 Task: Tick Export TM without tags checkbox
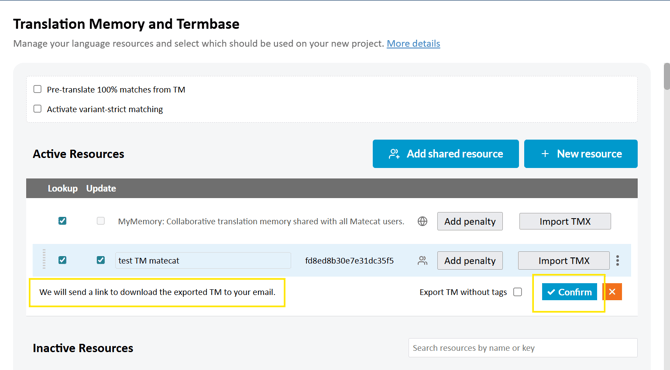517,292
